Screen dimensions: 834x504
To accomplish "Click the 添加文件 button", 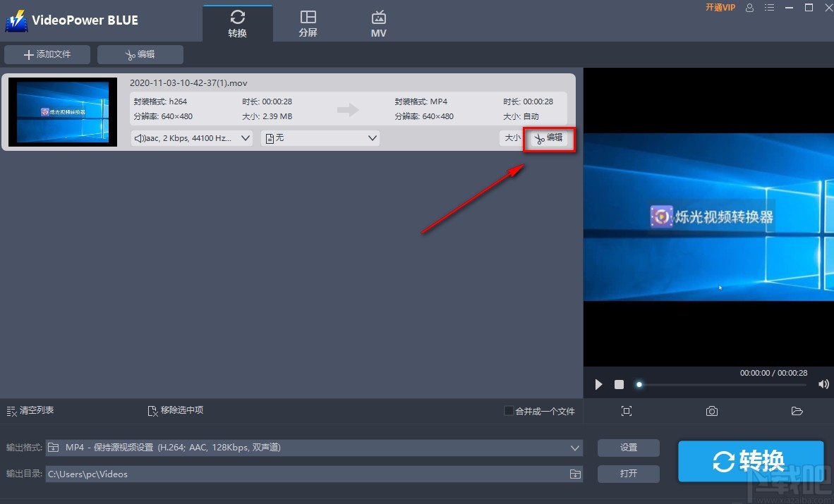I will point(47,54).
